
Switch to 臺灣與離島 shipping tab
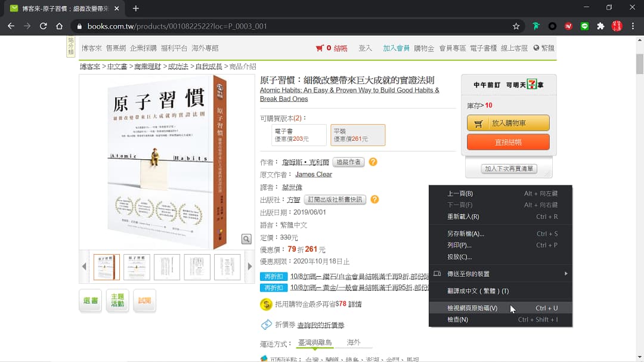[315, 342]
